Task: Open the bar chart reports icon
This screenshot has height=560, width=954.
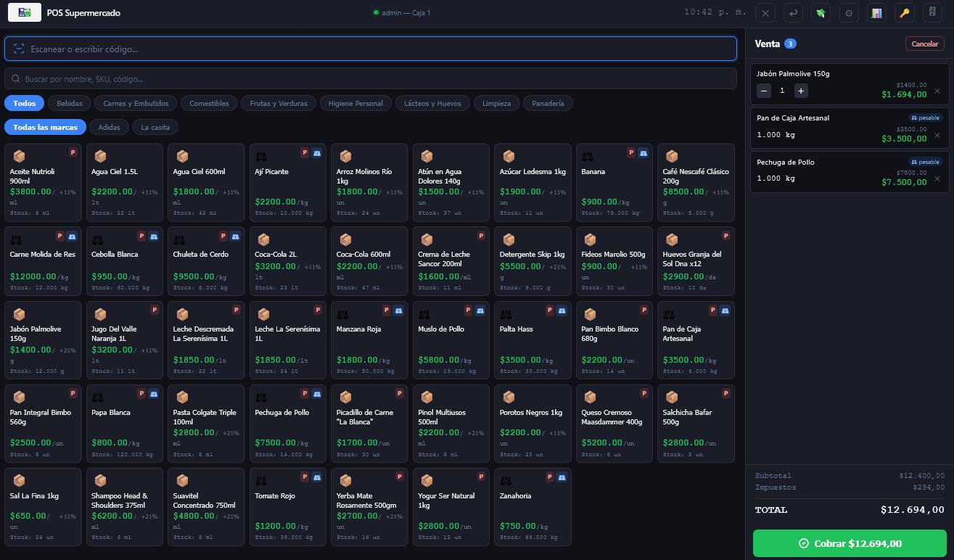Action: coord(876,13)
